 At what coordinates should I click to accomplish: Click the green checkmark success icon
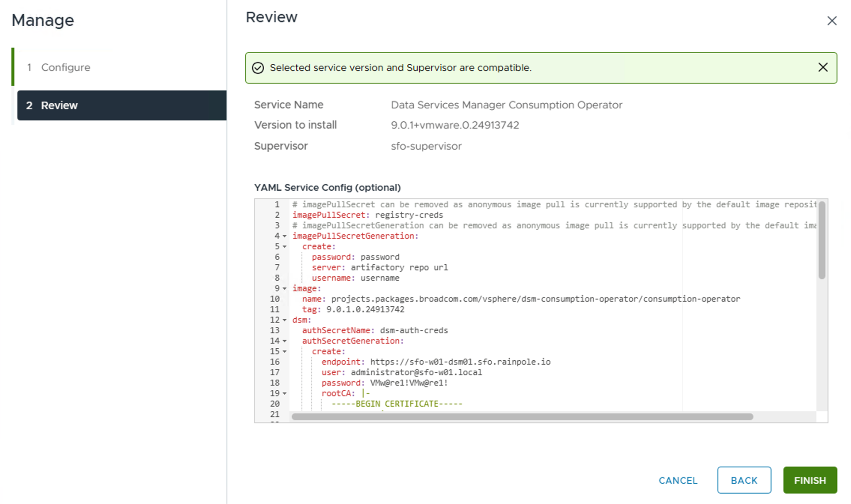(x=258, y=68)
